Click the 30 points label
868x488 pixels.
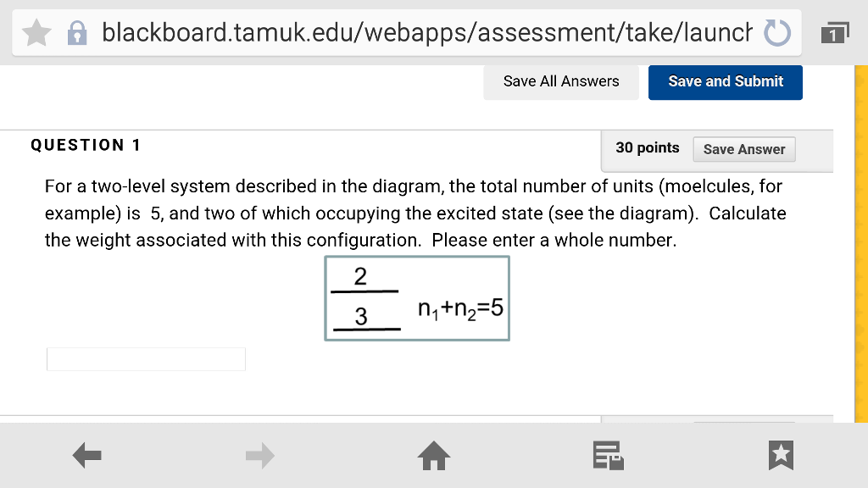[x=647, y=147]
